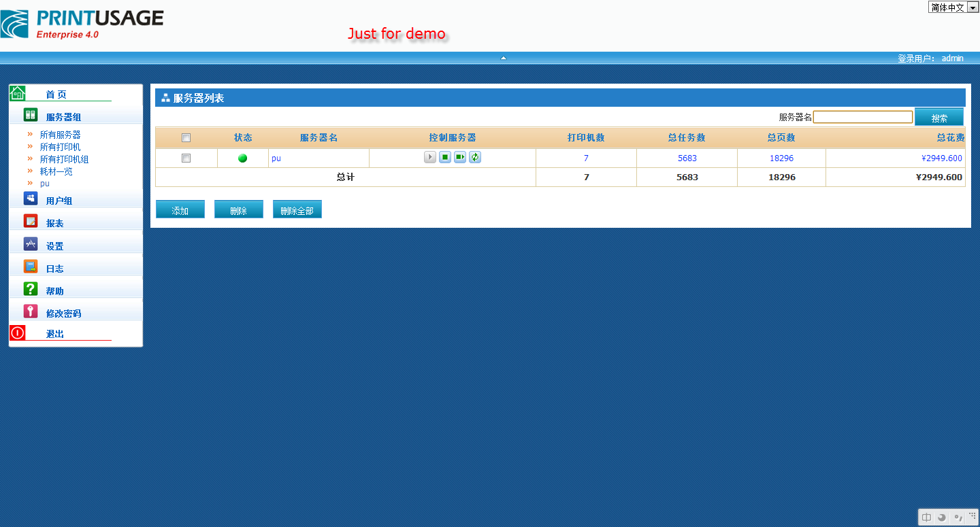This screenshot has width=980, height=527.
Task: Collapse the header with the small up arrow
Action: tap(504, 58)
